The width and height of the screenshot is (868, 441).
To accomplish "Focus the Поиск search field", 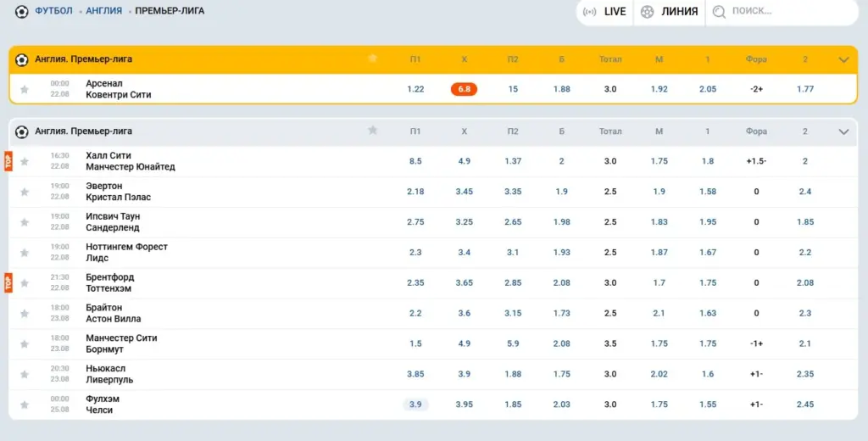I will click(x=783, y=12).
